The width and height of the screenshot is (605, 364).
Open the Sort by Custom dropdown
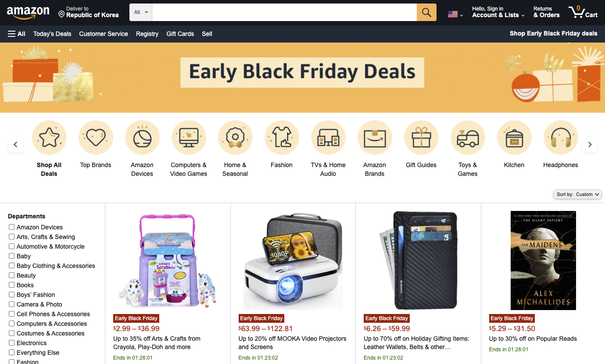pyautogui.click(x=578, y=194)
